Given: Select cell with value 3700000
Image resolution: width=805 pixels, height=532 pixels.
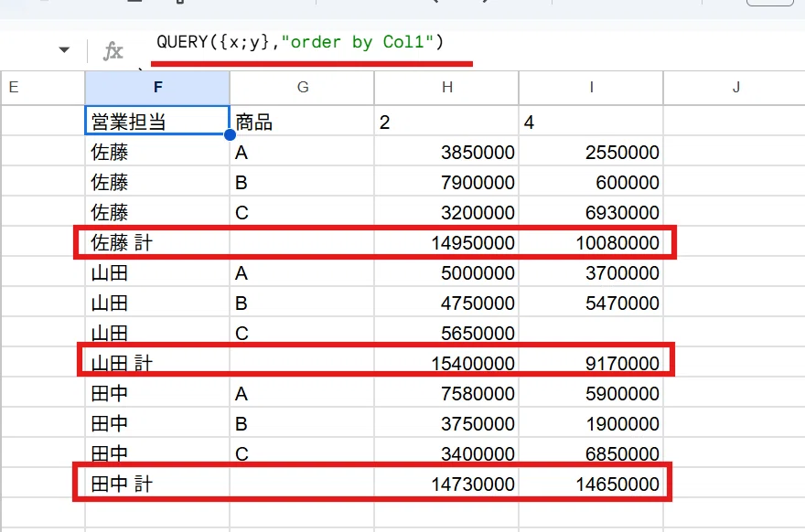Looking at the screenshot, I should [591, 271].
